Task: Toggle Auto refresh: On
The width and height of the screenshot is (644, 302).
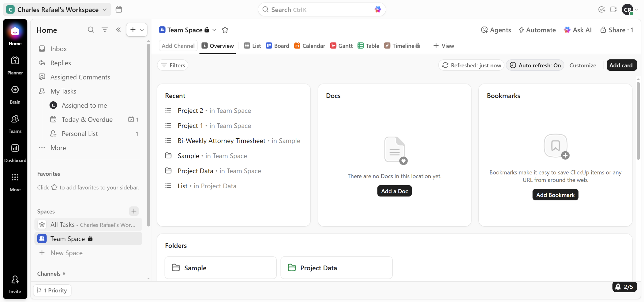Action: (535, 65)
